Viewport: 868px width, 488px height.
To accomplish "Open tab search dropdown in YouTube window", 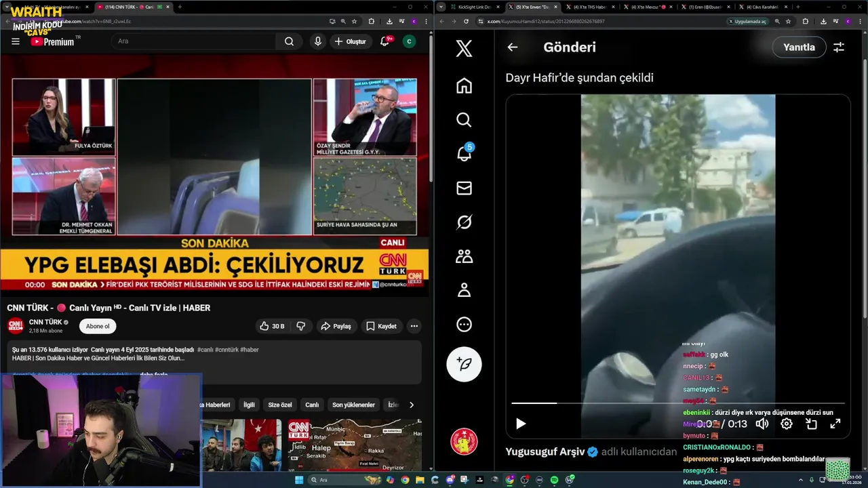I will (x=7, y=7).
